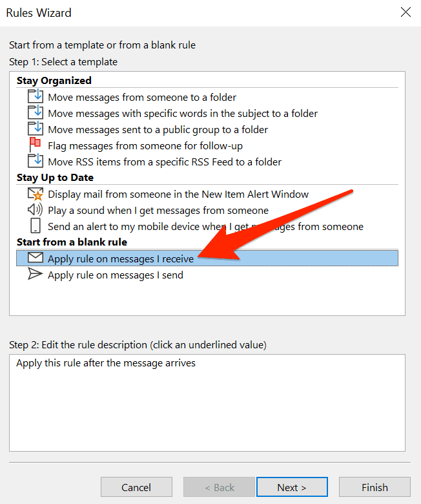Select "Move messages from someone to a folder"
421x504 pixels.
pos(142,97)
